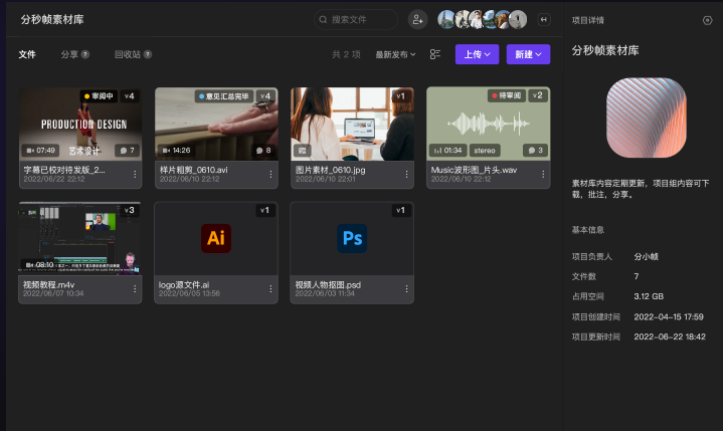
Task: Click more options for logo源文件.ai
Action: [270, 289]
